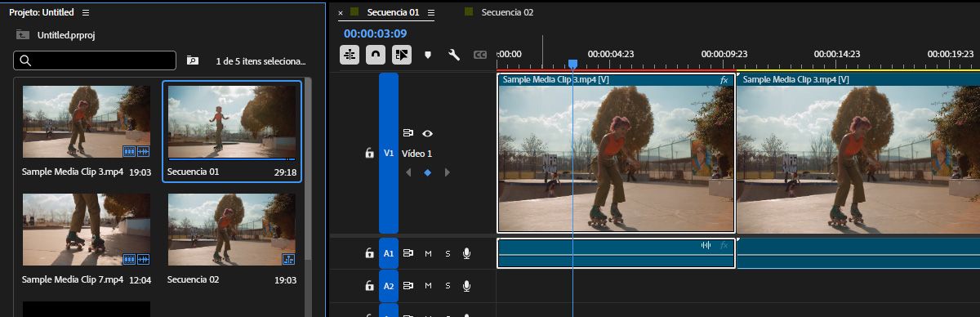The height and width of the screenshot is (317, 980).
Task: Click the A2 track target button
Action: [389, 286]
